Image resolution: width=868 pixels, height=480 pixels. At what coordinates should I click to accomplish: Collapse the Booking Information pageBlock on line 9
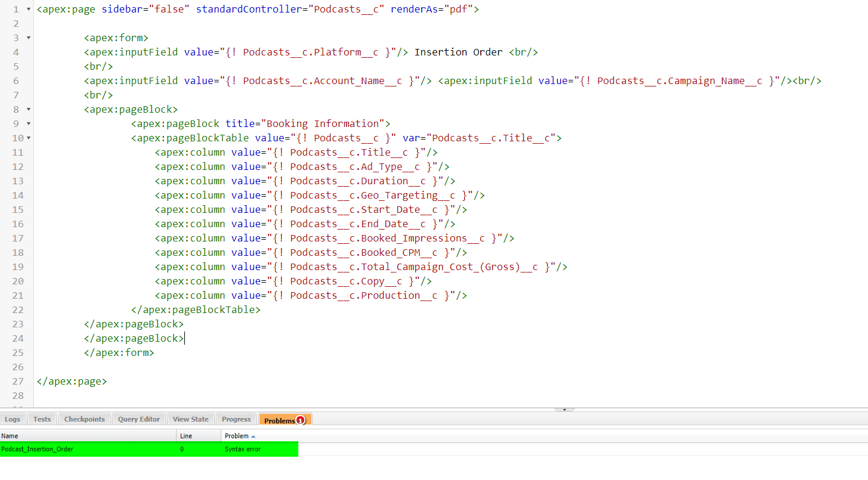coord(27,123)
